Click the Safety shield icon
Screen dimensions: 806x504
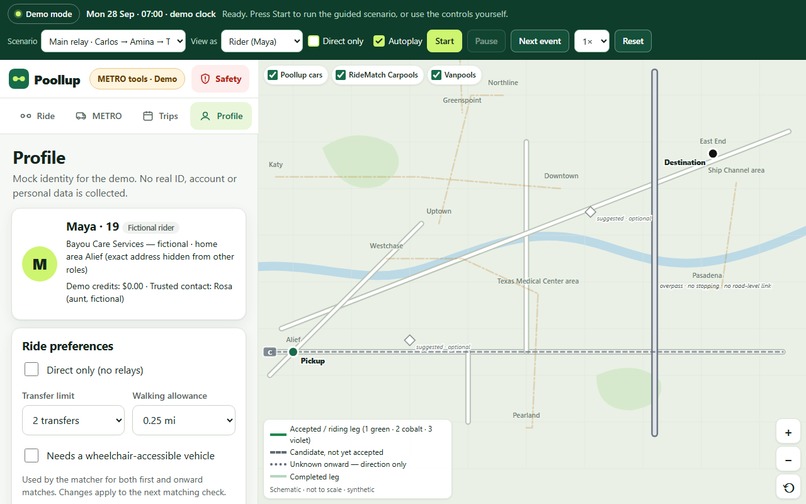coord(205,79)
